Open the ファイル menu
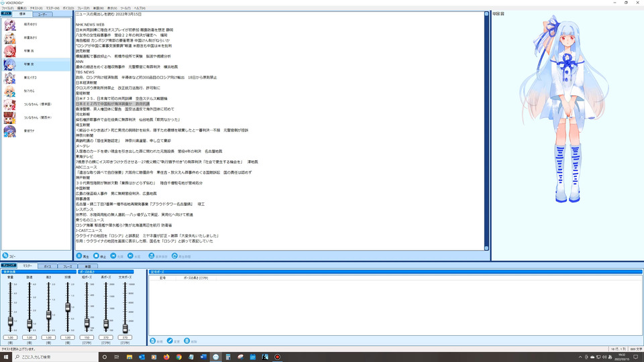 tap(7, 8)
